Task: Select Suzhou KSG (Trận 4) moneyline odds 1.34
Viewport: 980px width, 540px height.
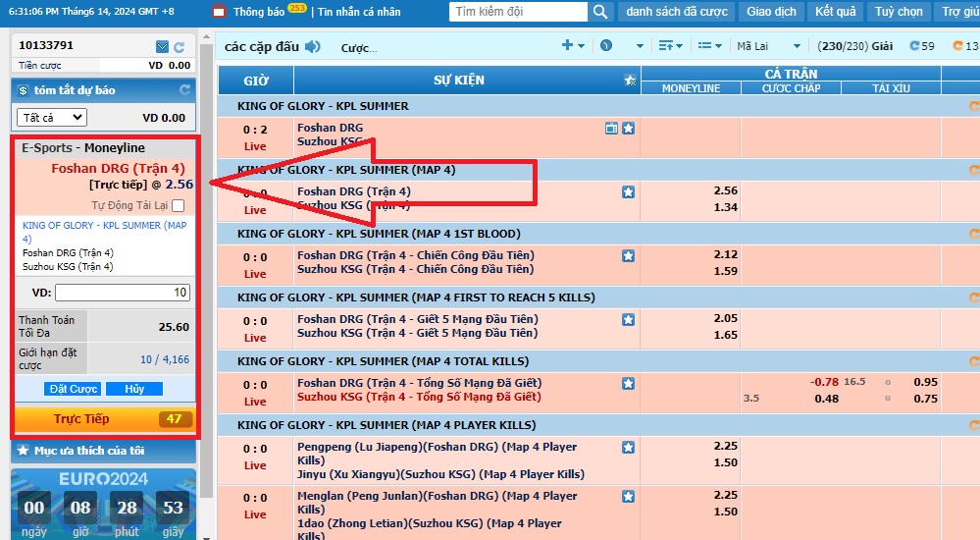Action: point(726,207)
